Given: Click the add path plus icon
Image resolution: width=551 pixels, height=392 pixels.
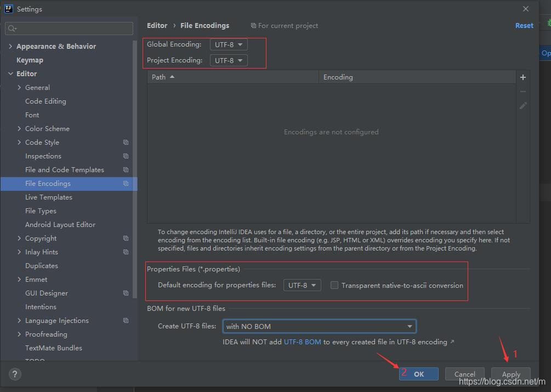Looking at the screenshot, I should [x=523, y=77].
